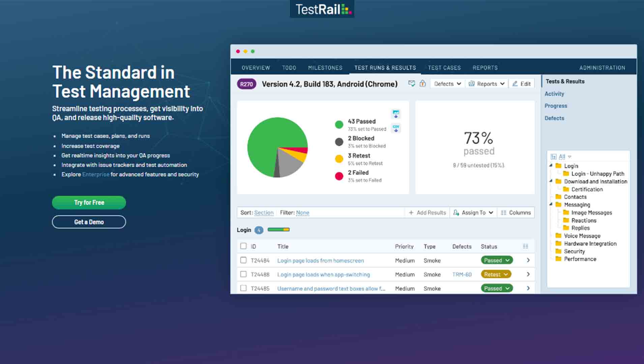Click the Columns button
Image resolution: width=644 pixels, height=364 pixels.
pyautogui.click(x=516, y=213)
